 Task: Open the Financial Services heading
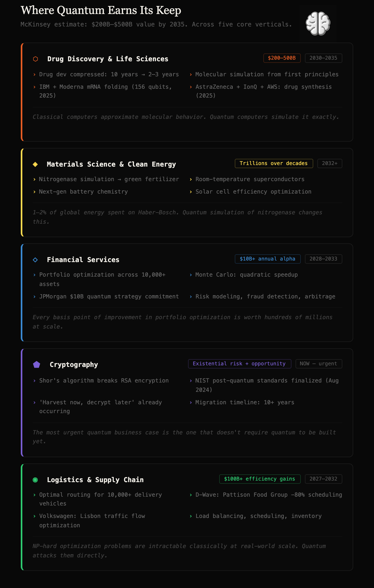(83, 260)
